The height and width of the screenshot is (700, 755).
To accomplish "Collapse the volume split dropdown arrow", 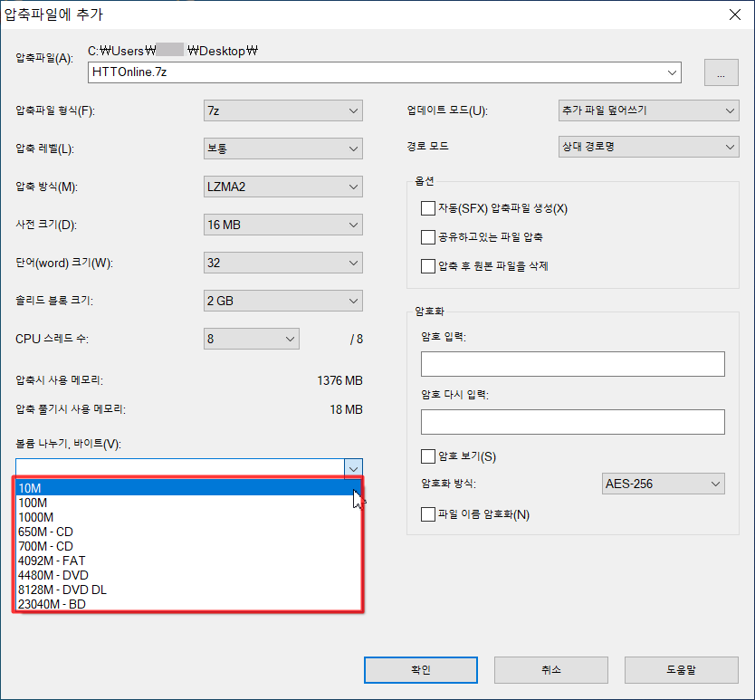I will click(x=353, y=469).
